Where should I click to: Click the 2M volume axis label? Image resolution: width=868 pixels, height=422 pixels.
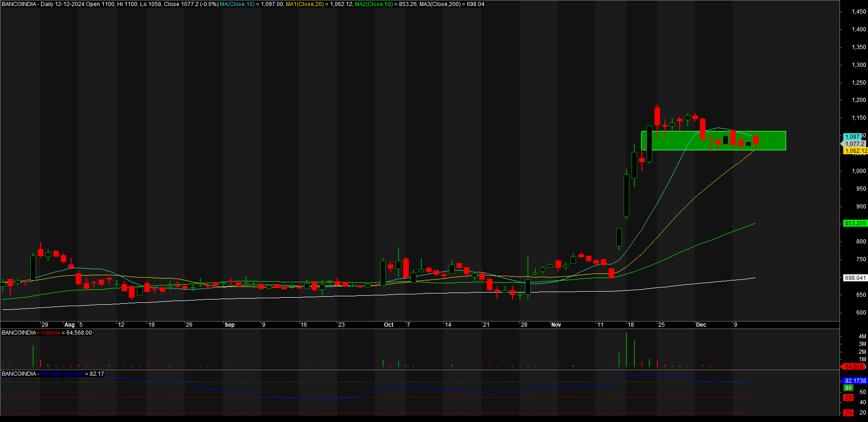(862, 352)
